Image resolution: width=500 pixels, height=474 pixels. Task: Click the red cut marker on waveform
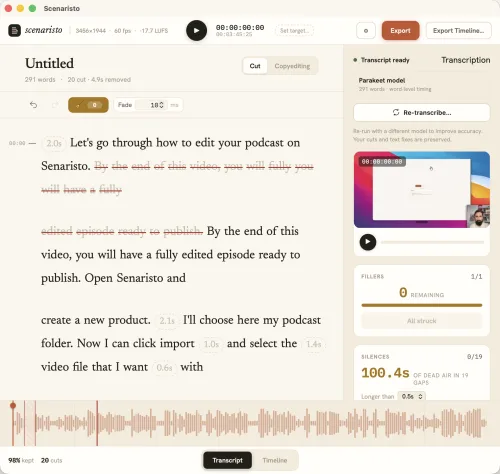97,423
